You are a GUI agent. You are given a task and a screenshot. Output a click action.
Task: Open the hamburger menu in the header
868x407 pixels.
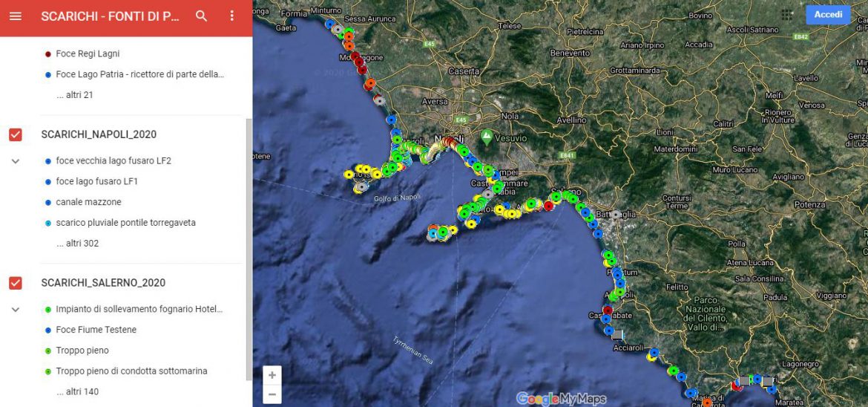[16, 16]
